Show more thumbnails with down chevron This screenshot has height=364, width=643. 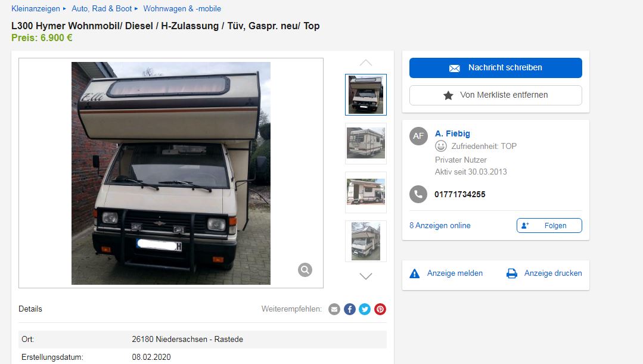(366, 276)
